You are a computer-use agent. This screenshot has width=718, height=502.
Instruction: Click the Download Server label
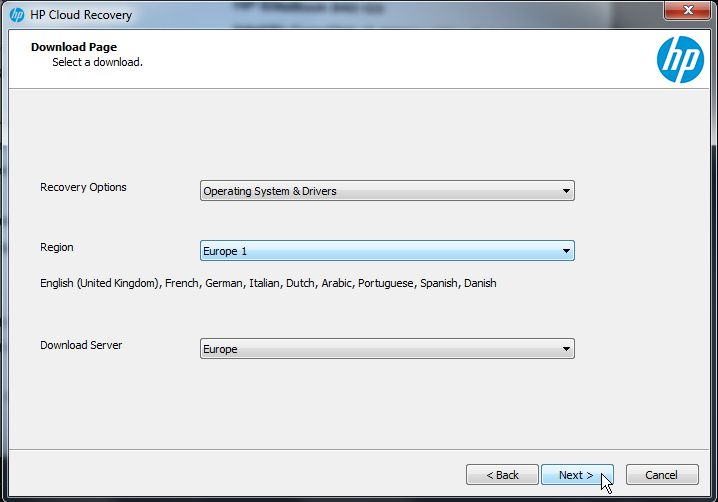pos(81,345)
